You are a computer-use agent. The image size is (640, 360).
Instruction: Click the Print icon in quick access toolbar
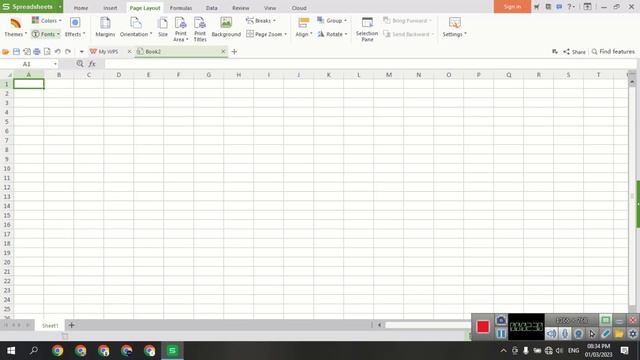pos(37,51)
